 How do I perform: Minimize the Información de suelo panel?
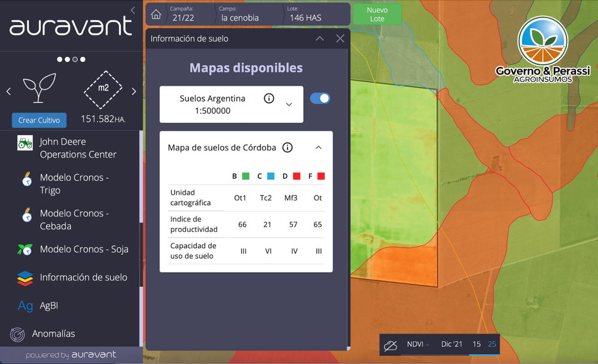[320, 39]
